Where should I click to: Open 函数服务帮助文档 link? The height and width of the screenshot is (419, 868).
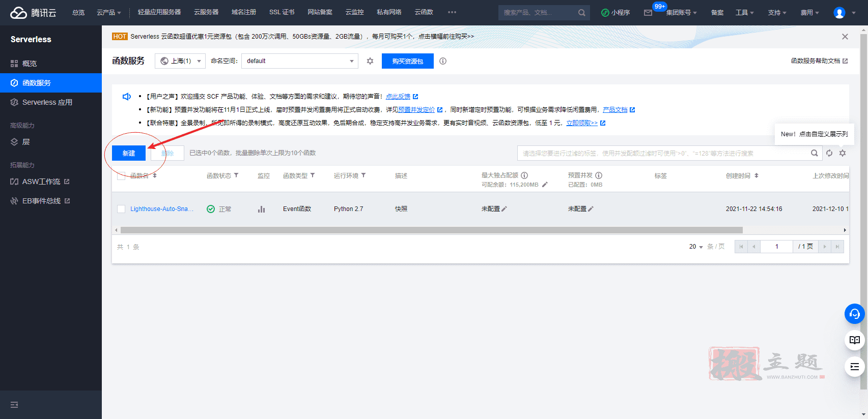(x=819, y=61)
